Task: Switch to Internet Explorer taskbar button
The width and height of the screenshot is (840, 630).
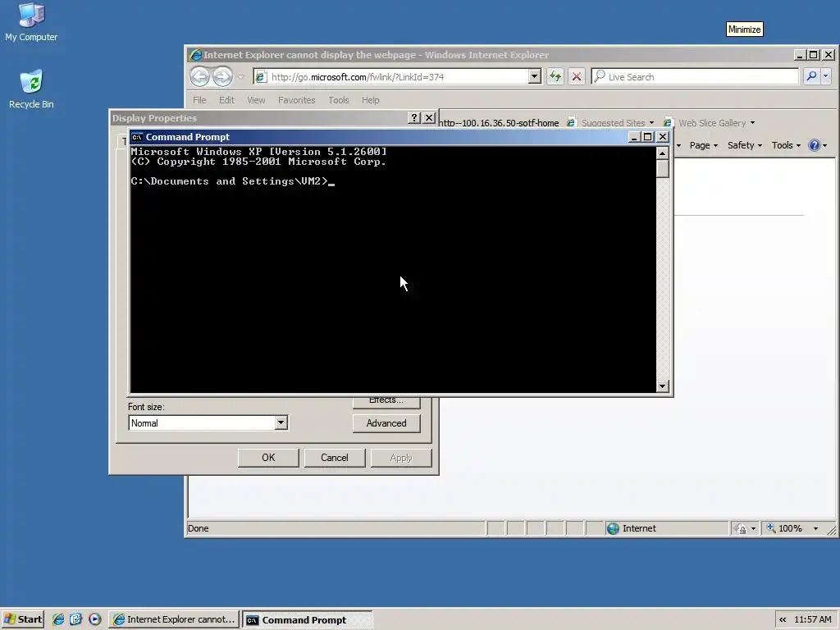Action: coord(174,619)
